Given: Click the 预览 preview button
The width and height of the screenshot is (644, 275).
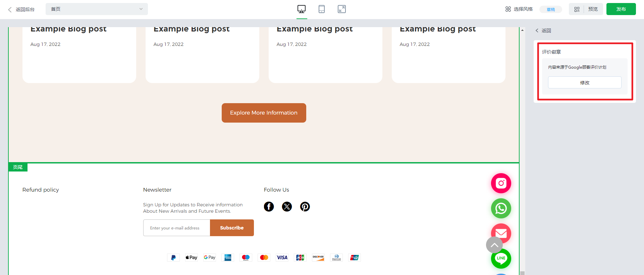Looking at the screenshot, I should point(593,9).
